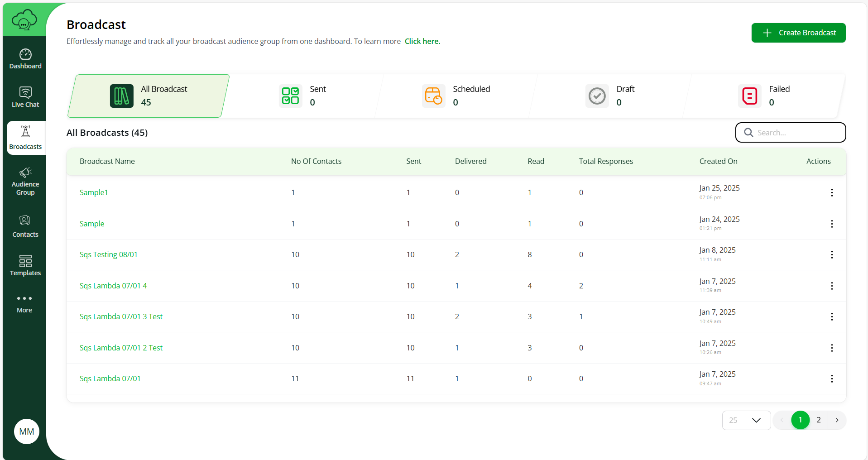
Task: Focus the broadcast Search field
Action: 791,133
